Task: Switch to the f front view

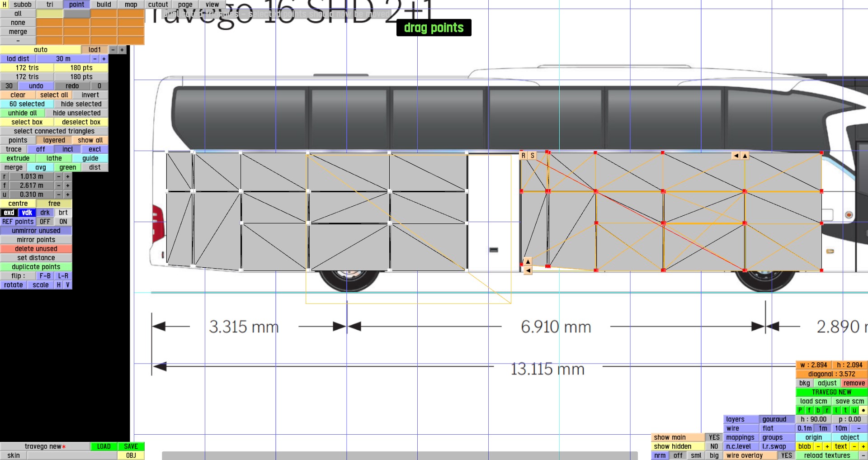Action: [809, 410]
